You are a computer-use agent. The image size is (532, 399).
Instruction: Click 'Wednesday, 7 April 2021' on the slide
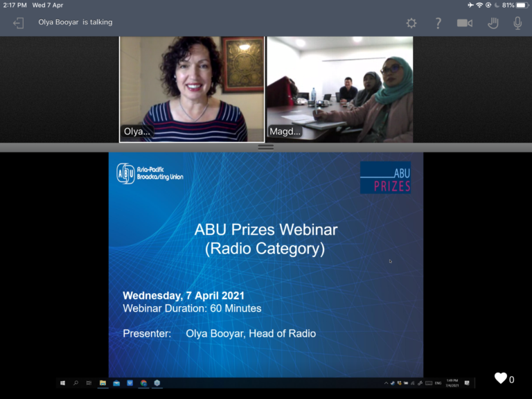tap(184, 296)
